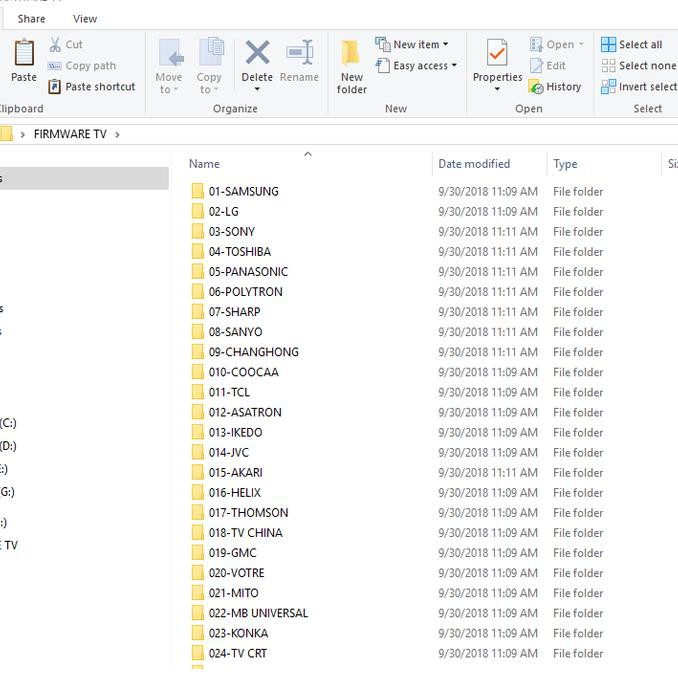
Task: Click the Easy access icon
Action: click(x=383, y=66)
